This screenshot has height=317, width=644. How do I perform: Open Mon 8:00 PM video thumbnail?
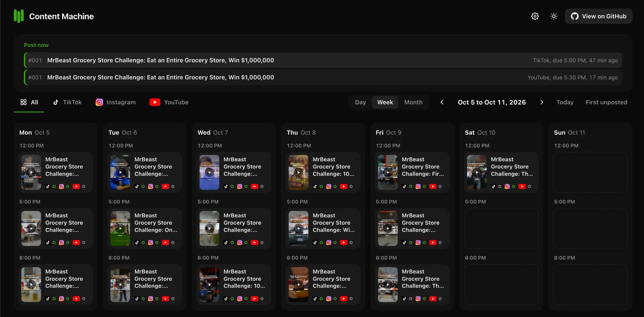pos(31,285)
